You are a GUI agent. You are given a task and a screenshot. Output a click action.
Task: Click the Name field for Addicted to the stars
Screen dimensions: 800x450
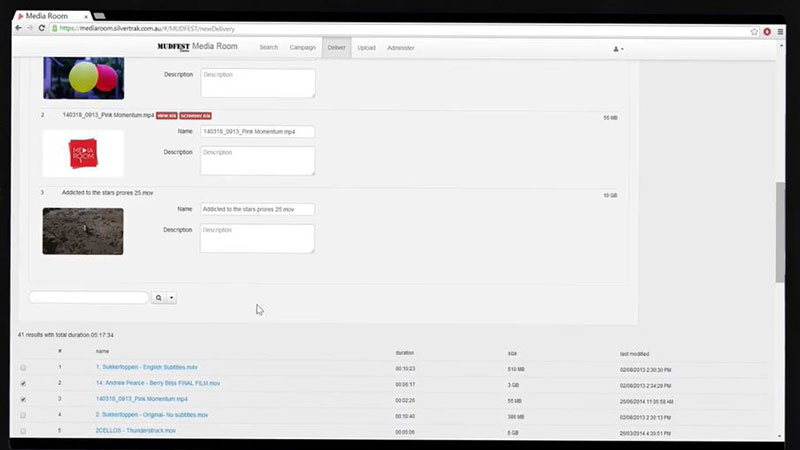257,209
